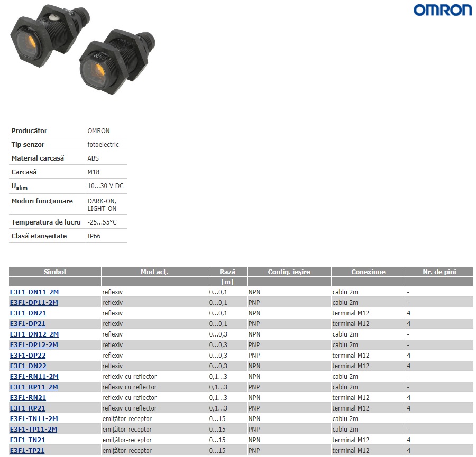Select range 0,1...3 in E3F1-RP21 row

(218, 408)
